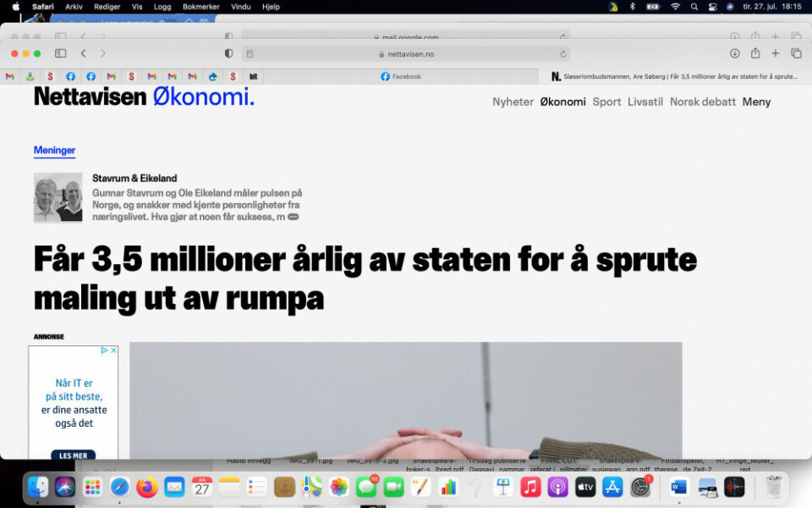Click the nettavisen.no address field
Image resolution: width=812 pixels, height=508 pixels.
tap(406, 53)
